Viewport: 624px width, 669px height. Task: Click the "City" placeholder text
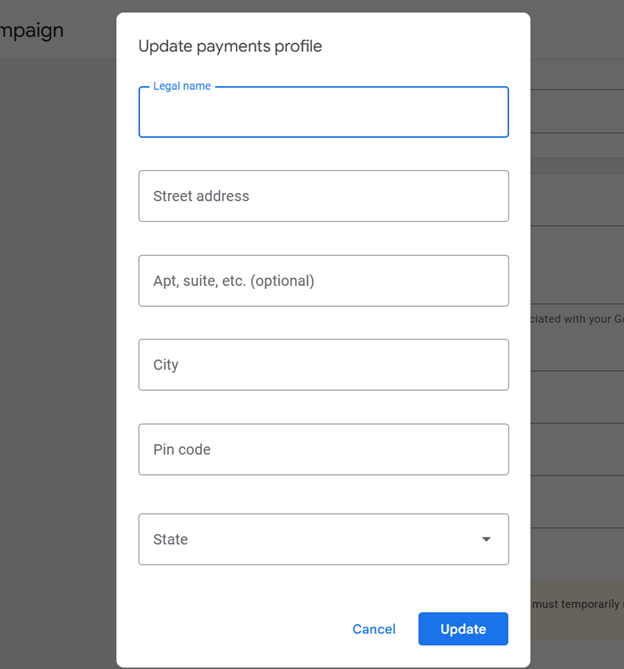pyautogui.click(x=165, y=365)
